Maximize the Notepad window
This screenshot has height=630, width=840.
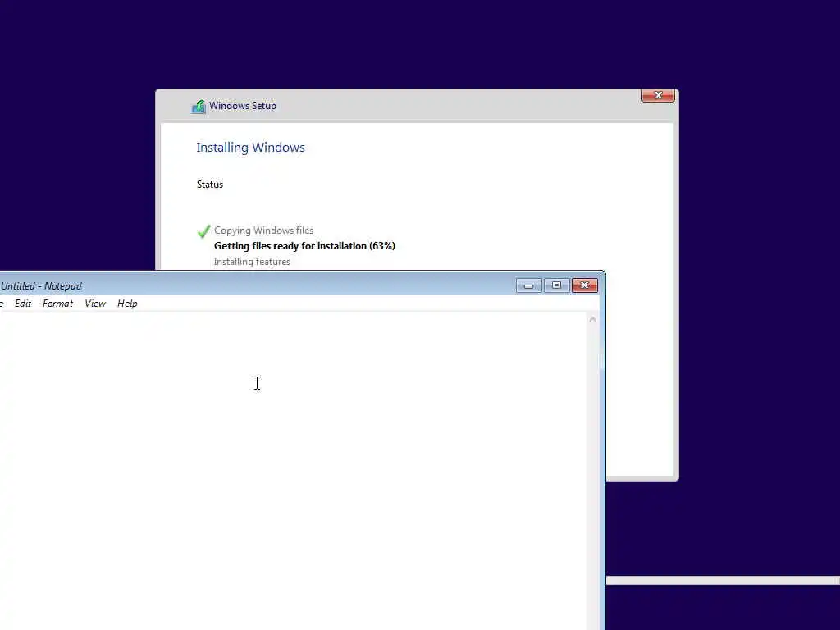point(556,285)
